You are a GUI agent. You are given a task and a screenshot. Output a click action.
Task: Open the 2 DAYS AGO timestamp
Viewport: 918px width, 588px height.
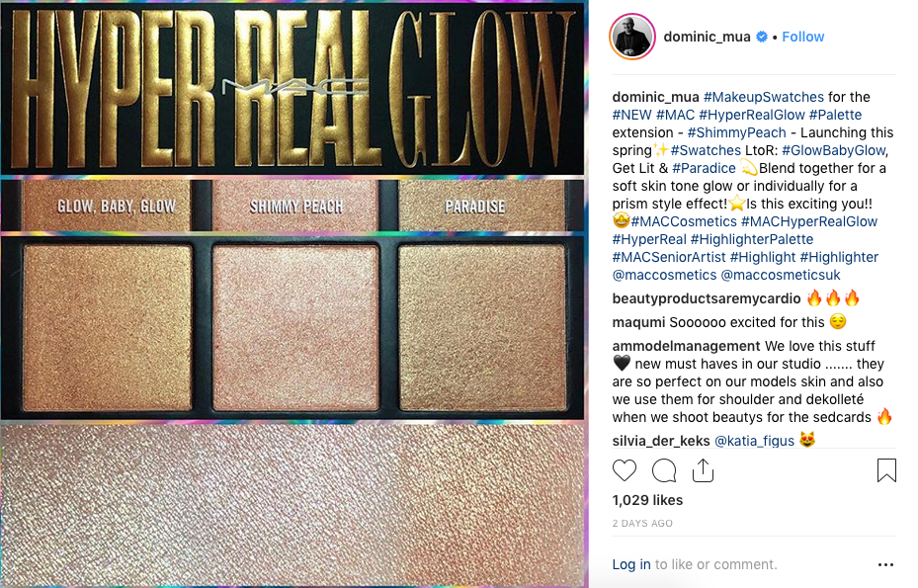642,524
